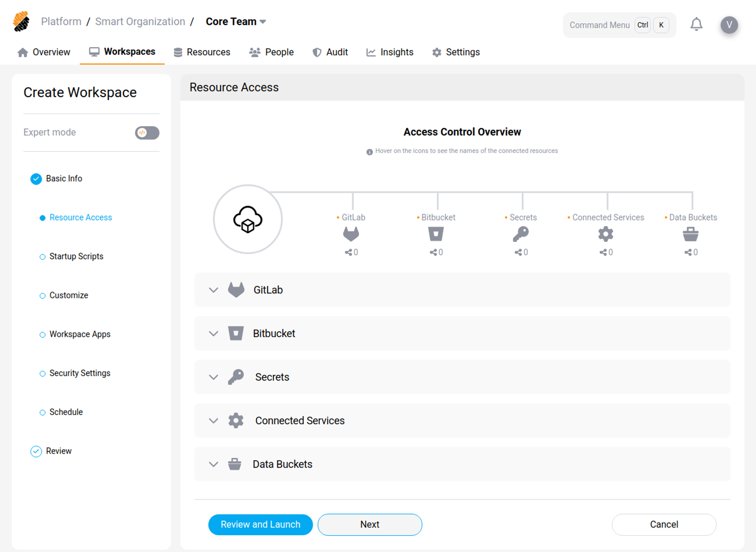
Task: Click the cloud workspace icon in circle
Action: 248,219
